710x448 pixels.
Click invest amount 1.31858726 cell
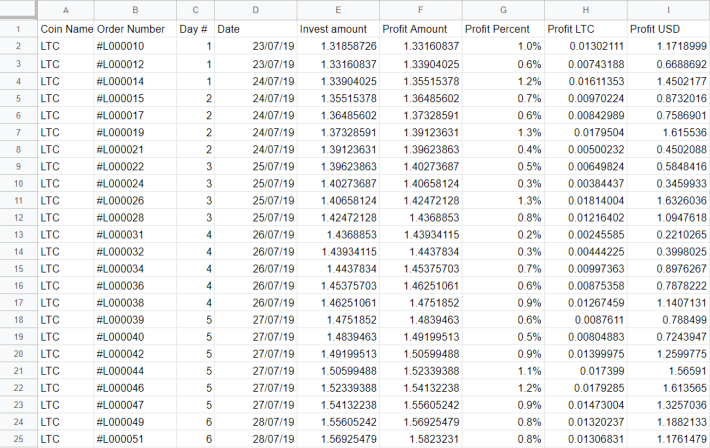coord(338,46)
